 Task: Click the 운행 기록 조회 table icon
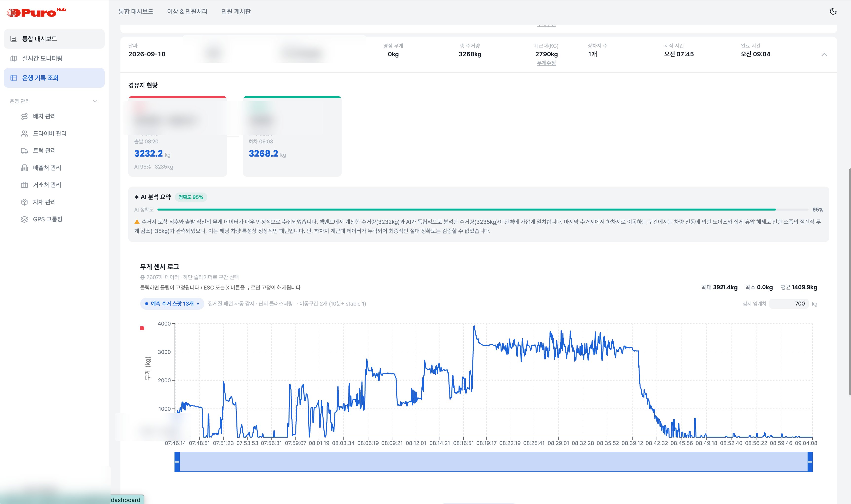tap(14, 78)
